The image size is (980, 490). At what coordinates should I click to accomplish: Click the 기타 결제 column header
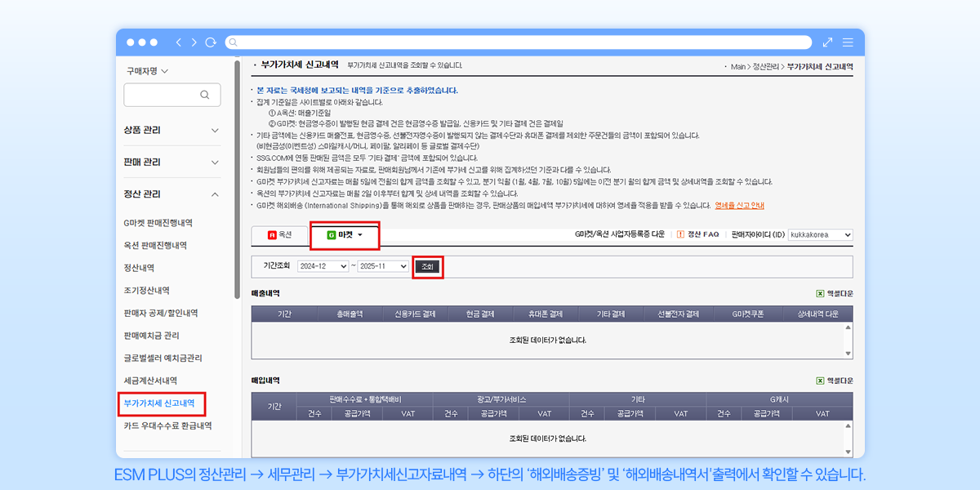611,314
